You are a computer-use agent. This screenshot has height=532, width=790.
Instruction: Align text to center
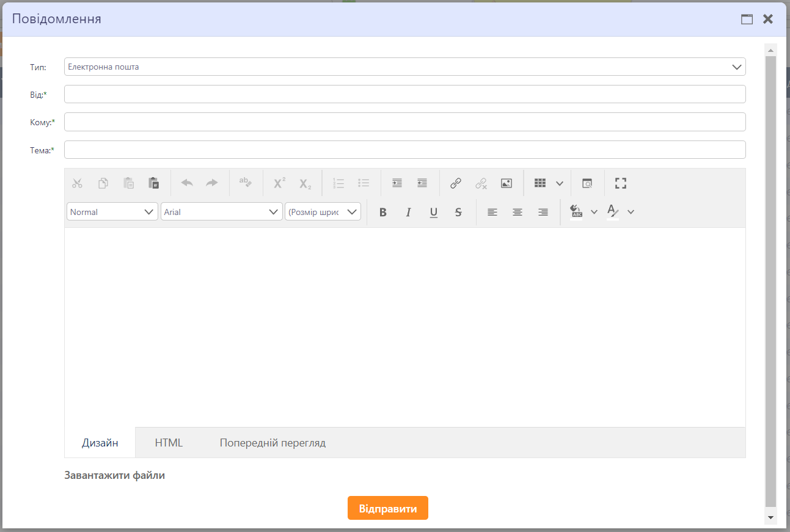point(518,212)
